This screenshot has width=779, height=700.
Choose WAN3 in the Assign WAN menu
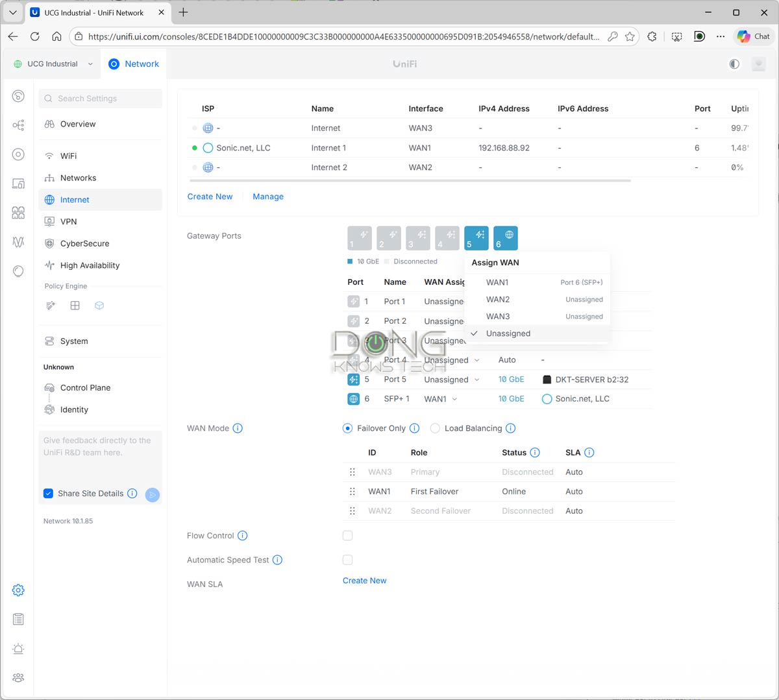497,316
